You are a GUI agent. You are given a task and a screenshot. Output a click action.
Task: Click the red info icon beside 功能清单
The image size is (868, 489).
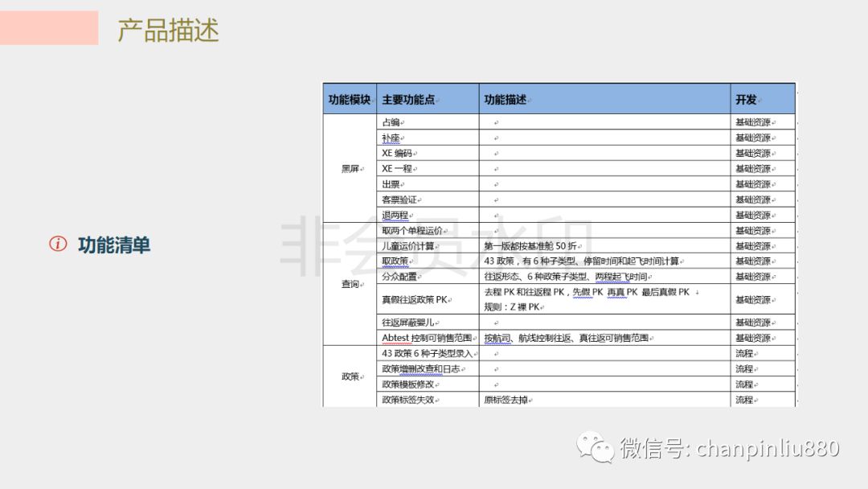pos(58,244)
